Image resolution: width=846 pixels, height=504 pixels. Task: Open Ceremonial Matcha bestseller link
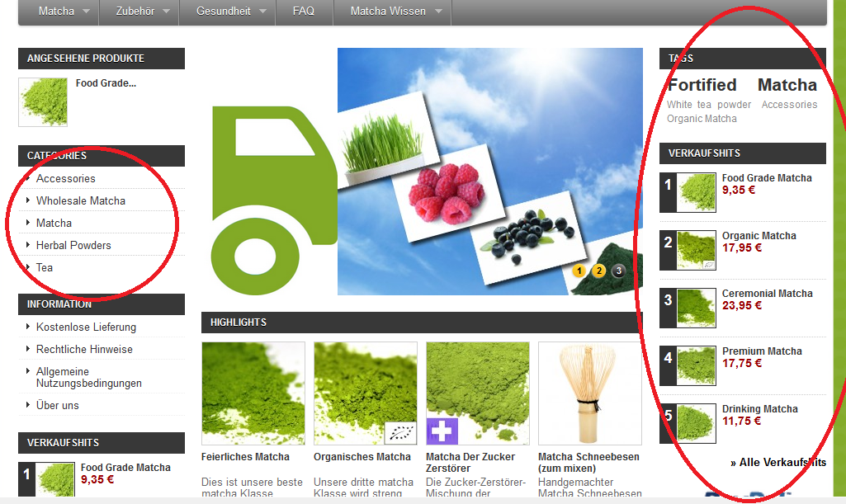tap(768, 293)
